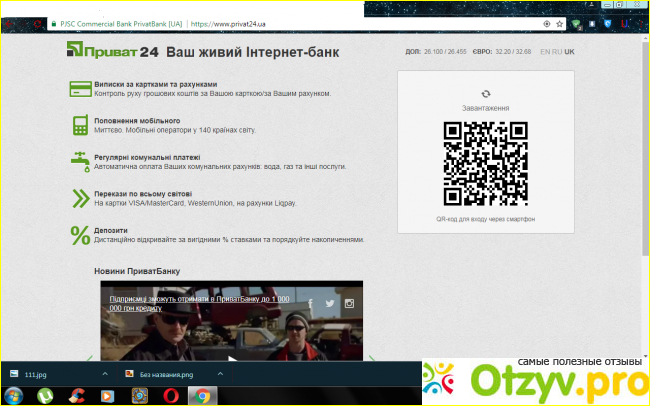Viewport: 650px width, 406px height.
Task: Click the QR code for smartphone login
Action: pyautogui.click(x=486, y=162)
